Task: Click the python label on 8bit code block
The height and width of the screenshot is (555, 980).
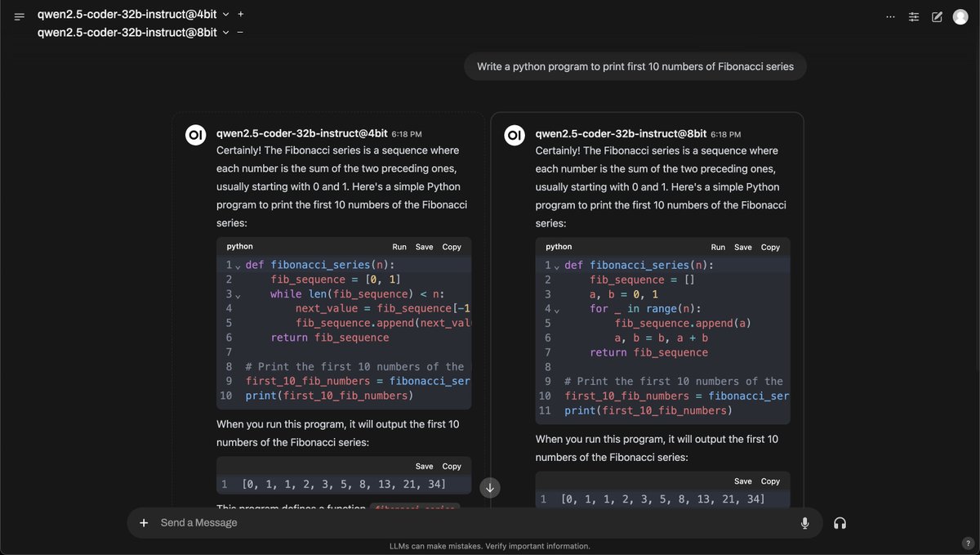Action: coord(559,246)
